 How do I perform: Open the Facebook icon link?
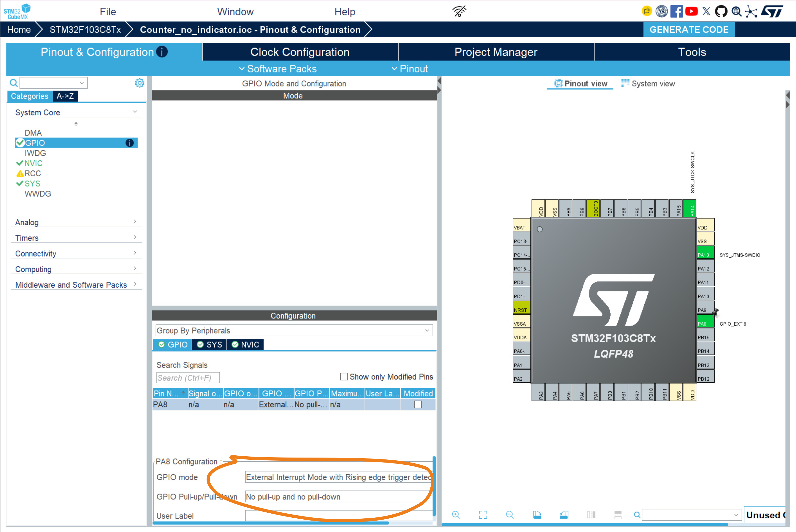click(676, 11)
